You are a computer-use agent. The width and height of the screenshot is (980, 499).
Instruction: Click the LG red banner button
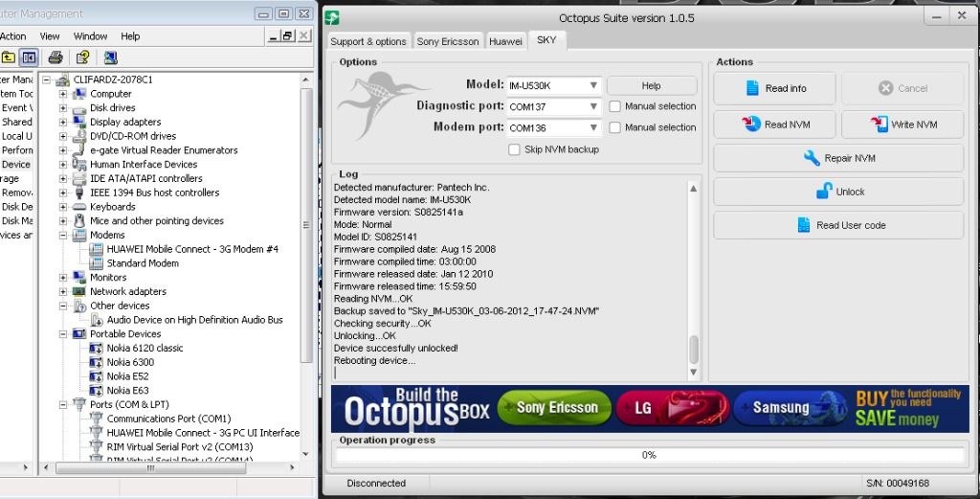coord(673,408)
